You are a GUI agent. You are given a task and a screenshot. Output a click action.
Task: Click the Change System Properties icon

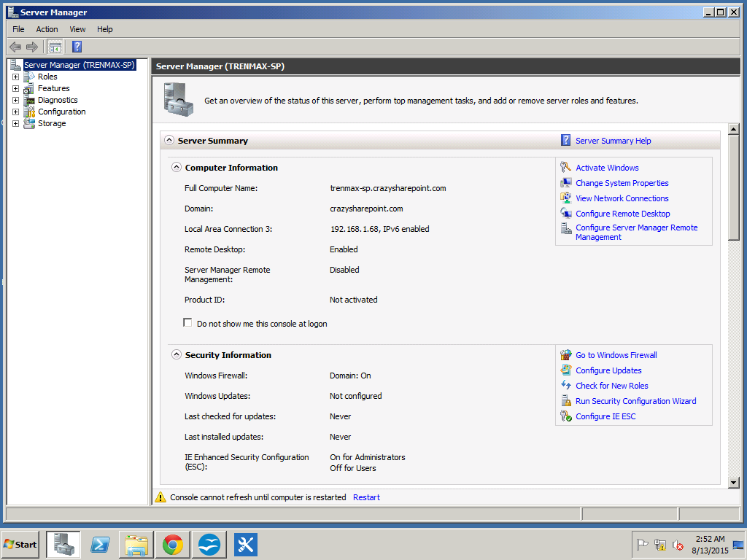point(565,183)
